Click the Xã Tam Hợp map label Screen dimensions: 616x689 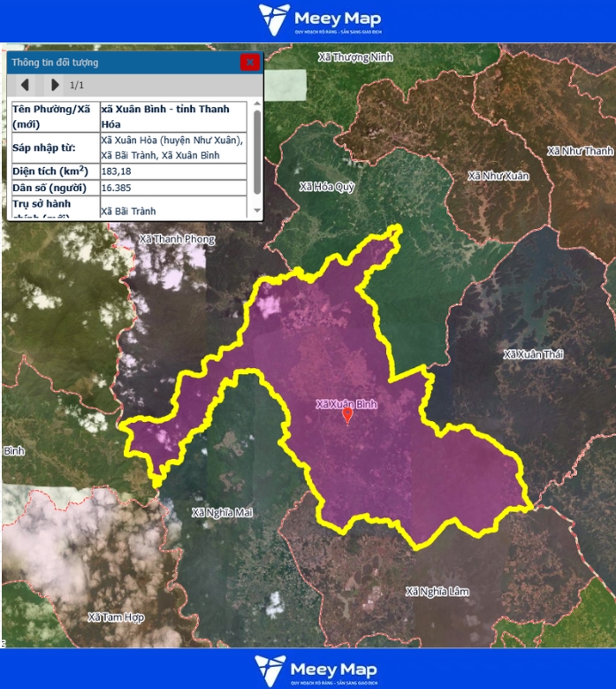[x=117, y=616]
